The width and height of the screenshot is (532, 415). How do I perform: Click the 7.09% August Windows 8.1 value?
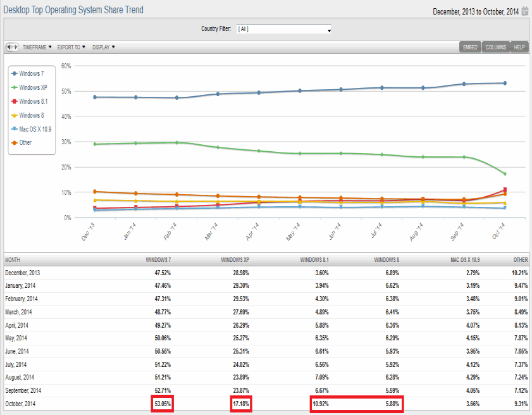321,377
